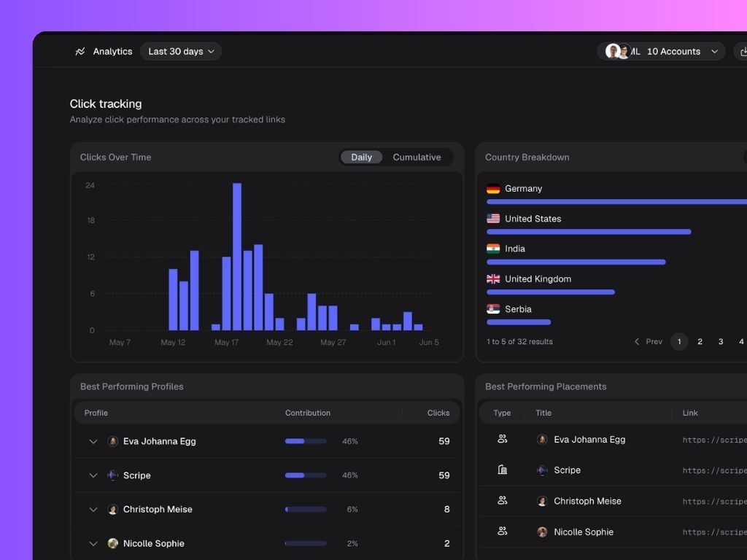Click the India progress bar
This screenshot has width=747, height=560.
pos(576,262)
